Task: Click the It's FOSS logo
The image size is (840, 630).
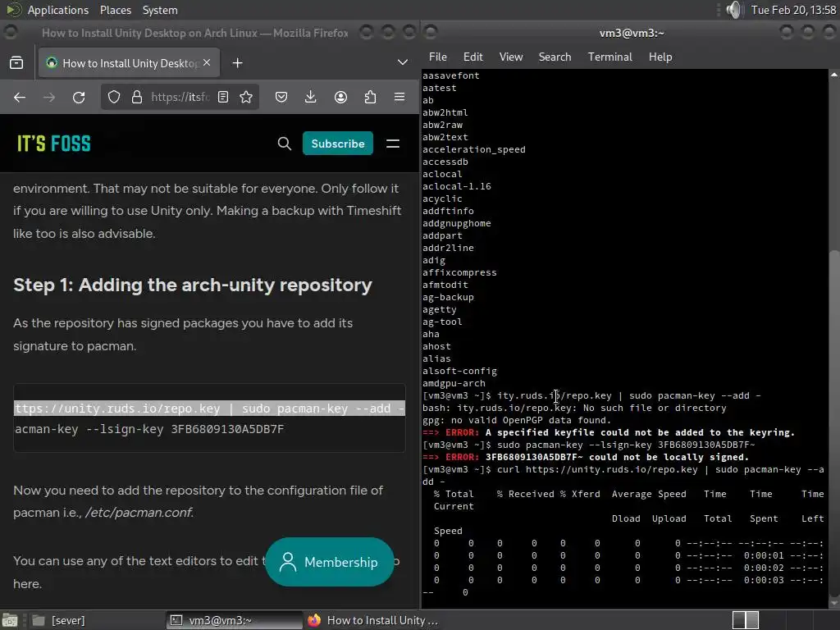Action: click(x=54, y=144)
